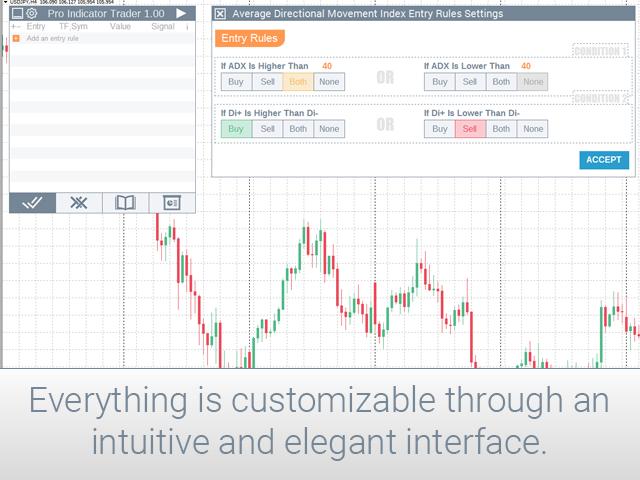Set ADX Higher Than to Buy
The height and width of the screenshot is (480, 640).
point(236,82)
